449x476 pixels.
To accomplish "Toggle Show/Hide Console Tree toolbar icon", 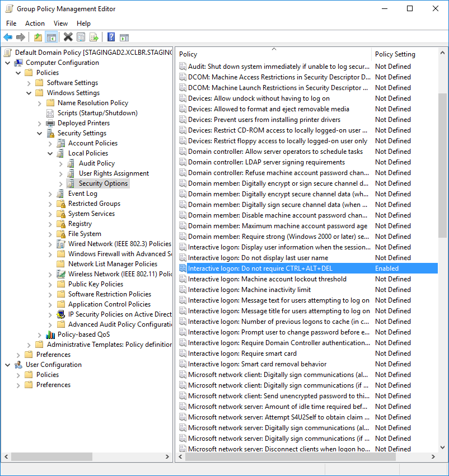I will pos(51,37).
